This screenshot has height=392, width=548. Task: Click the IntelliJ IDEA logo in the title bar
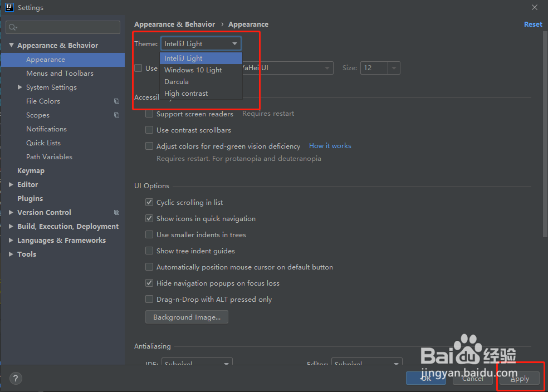coord(9,7)
